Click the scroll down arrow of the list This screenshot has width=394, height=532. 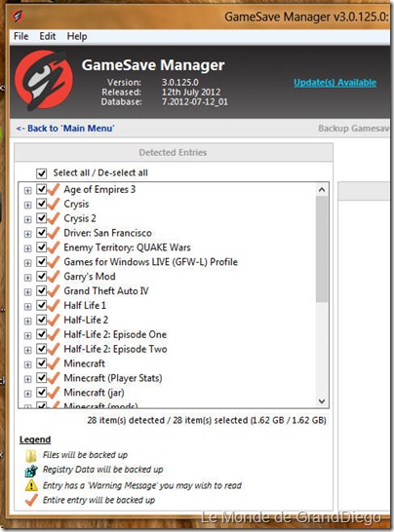(x=322, y=401)
